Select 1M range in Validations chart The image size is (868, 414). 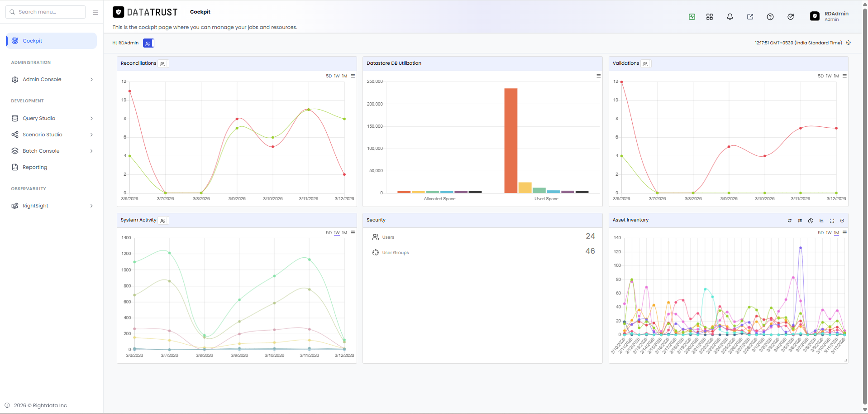pos(836,76)
